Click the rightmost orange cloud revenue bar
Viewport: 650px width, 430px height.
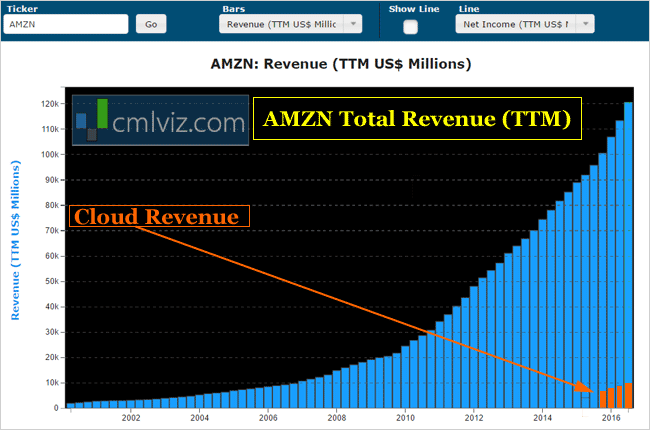tap(628, 396)
